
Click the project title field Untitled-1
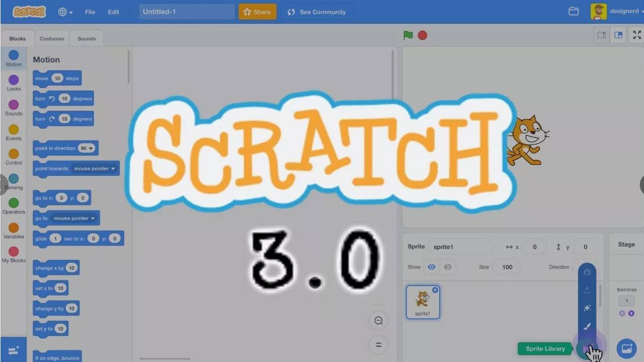(186, 12)
